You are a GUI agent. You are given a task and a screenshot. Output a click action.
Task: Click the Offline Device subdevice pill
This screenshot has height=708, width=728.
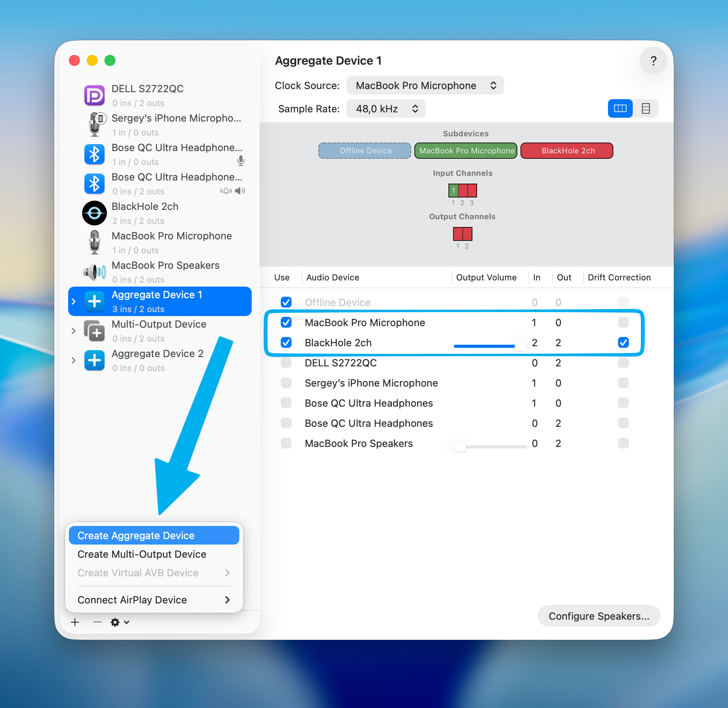coord(365,151)
